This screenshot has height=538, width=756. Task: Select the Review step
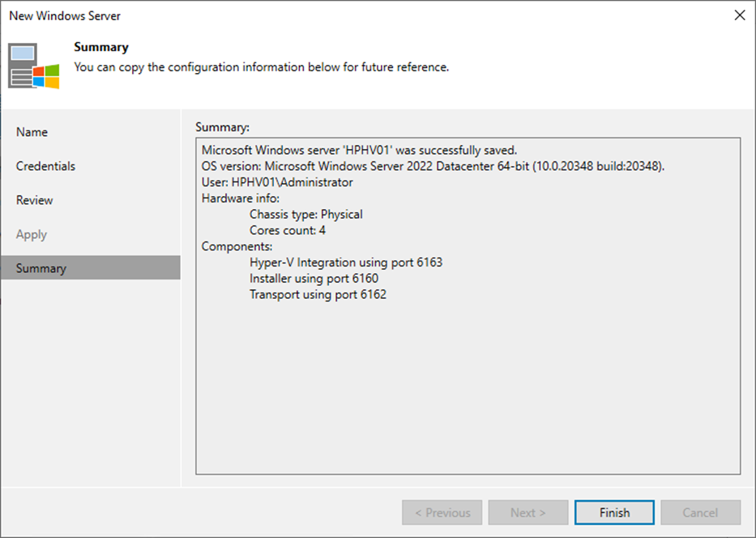pyautogui.click(x=34, y=201)
